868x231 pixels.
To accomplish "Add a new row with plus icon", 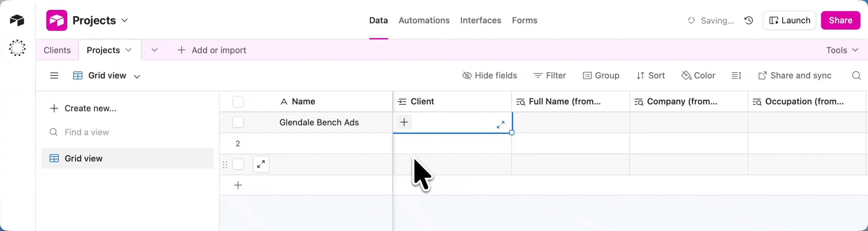I will click(238, 185).
